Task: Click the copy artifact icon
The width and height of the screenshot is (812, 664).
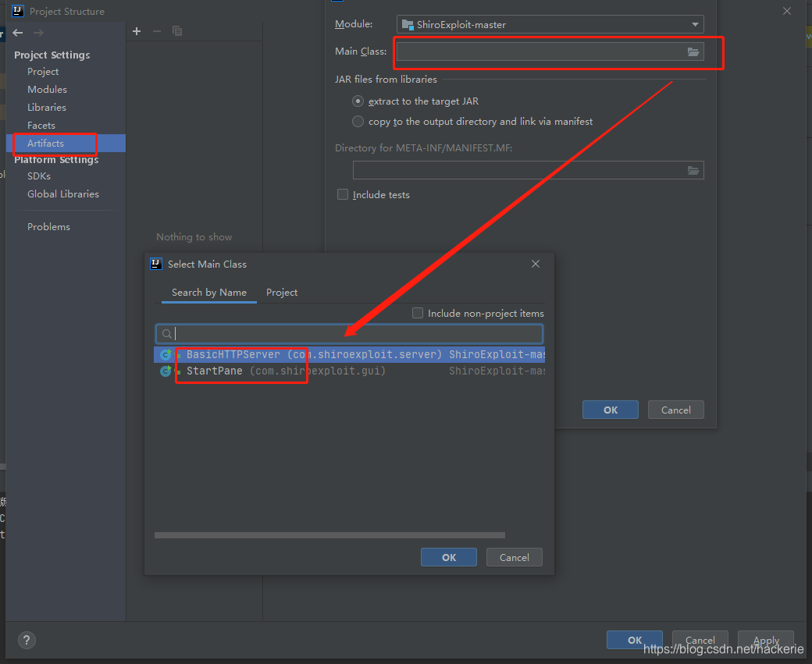Action: tap(177, 31)
